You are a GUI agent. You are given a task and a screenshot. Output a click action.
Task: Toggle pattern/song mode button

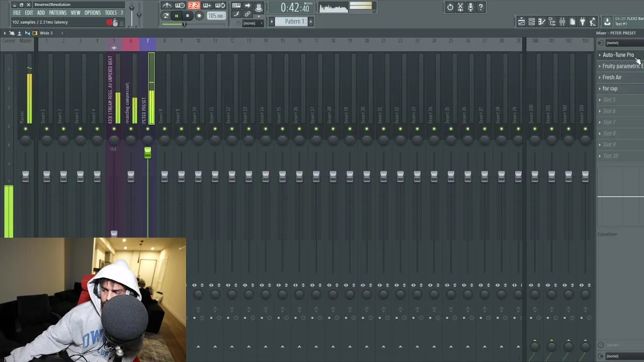167,16
